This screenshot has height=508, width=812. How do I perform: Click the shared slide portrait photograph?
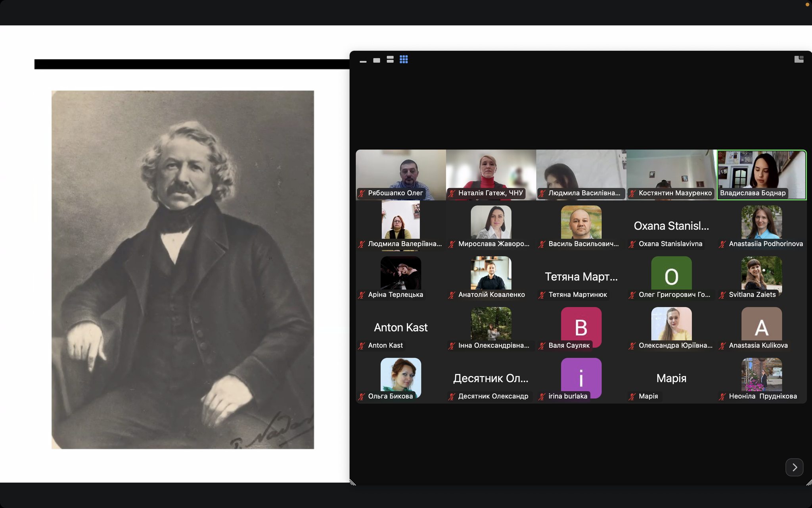pos(183,270)
